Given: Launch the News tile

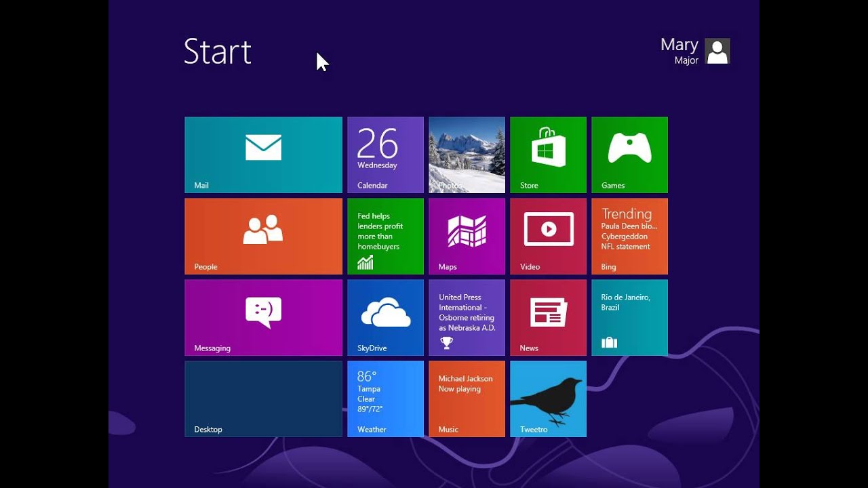Looking at the screenshot, I should tap(548, 317).
